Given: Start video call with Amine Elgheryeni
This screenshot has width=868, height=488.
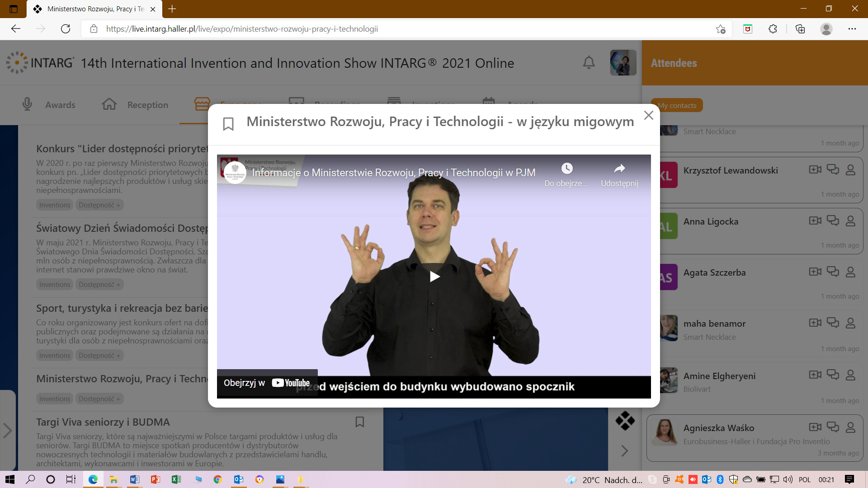Looking at the screenshot, I should (815, 375).
